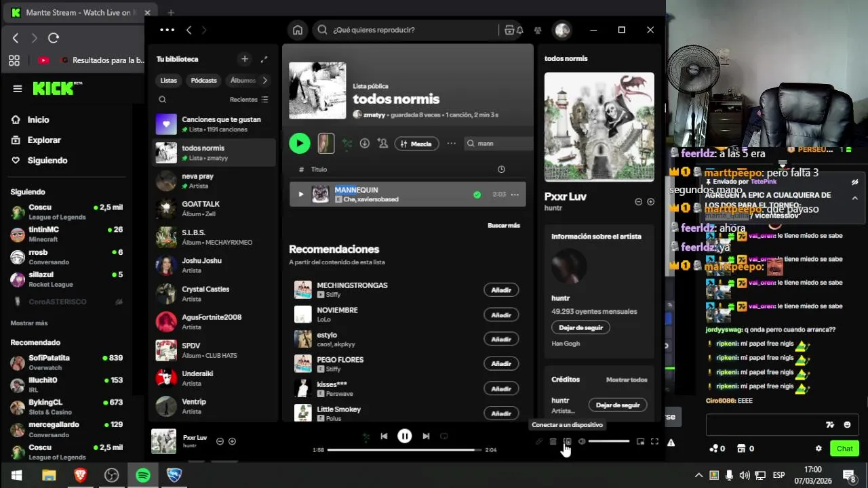Toggle the green saved check on MANNEQUIN
The image size is (868, 488).
477,195
